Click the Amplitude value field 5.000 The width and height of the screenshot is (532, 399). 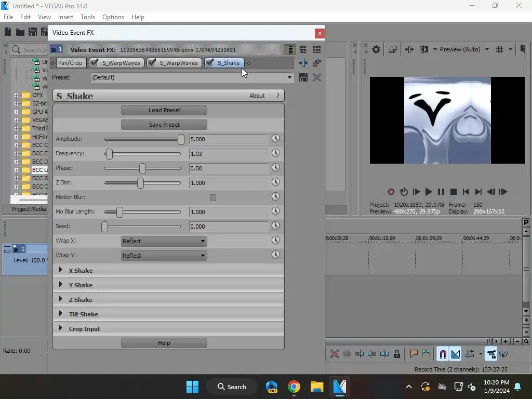[x=229, y=139]
